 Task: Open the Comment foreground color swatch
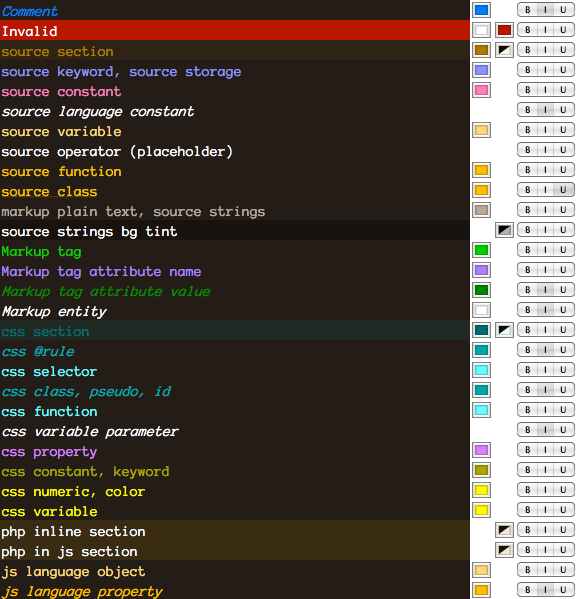click(x=481, y=10)
